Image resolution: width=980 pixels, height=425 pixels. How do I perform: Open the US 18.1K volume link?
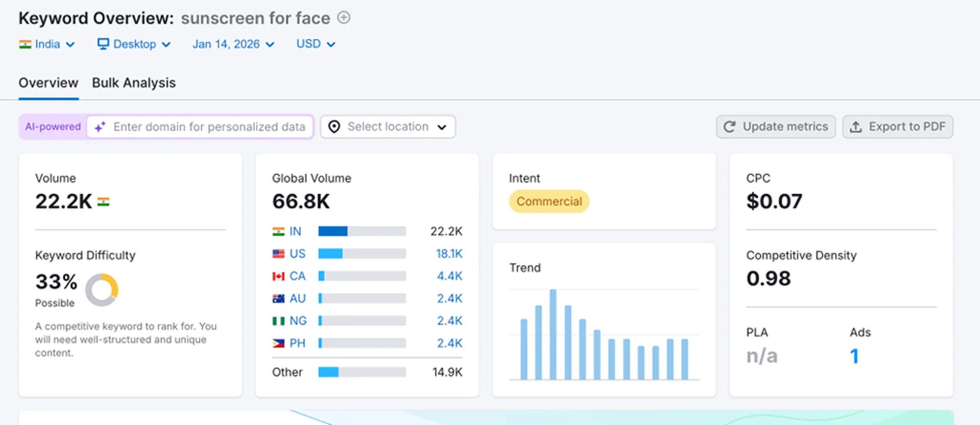[449, 254]
